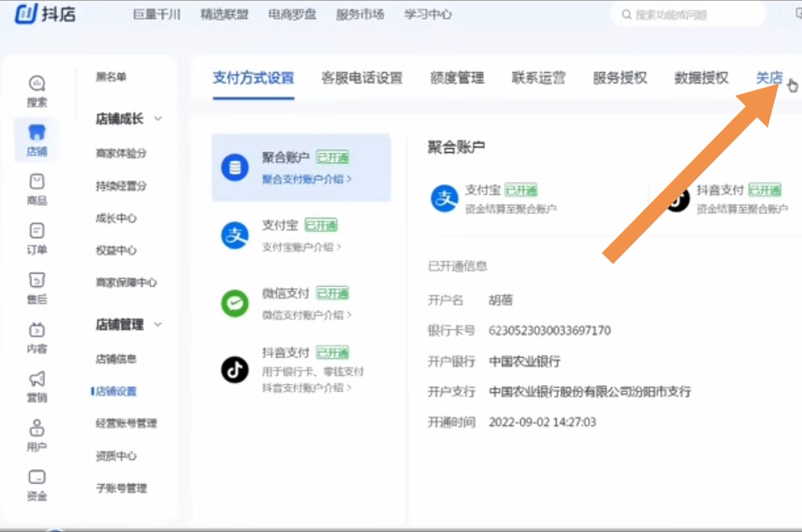Image resolution: width=802 pixels, height=532 pixels.
Task: Open 搜索 in the left sidebar
Action: [x=37, y=92]
